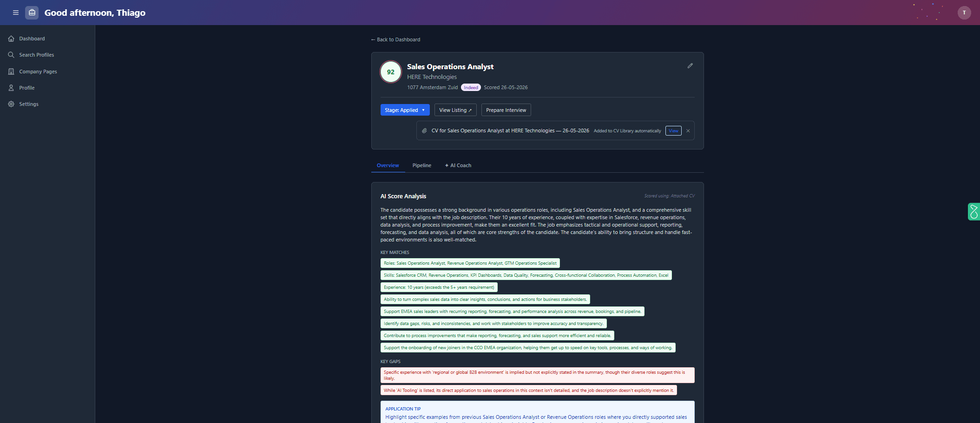Click the paperclip attachment icon

424,131
